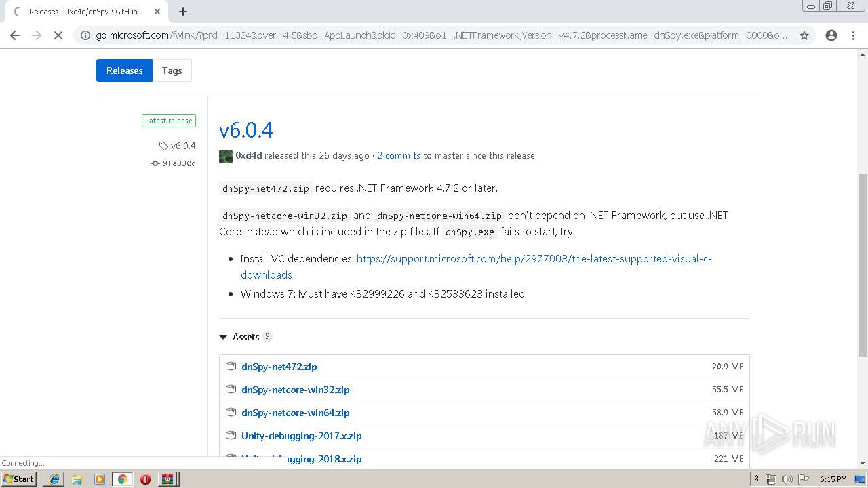Switch to the Releases tab

coord(124,70)
